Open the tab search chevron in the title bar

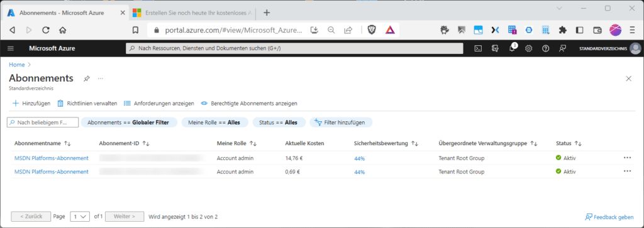pos(559,8)
